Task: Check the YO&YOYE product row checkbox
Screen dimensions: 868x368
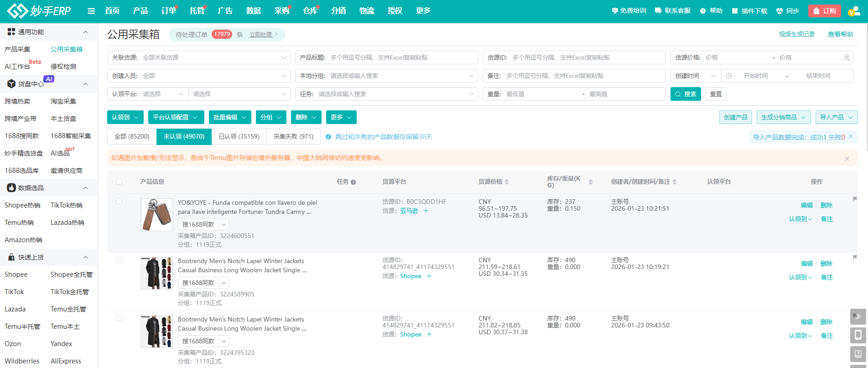Action: click(x=119, y=201)
